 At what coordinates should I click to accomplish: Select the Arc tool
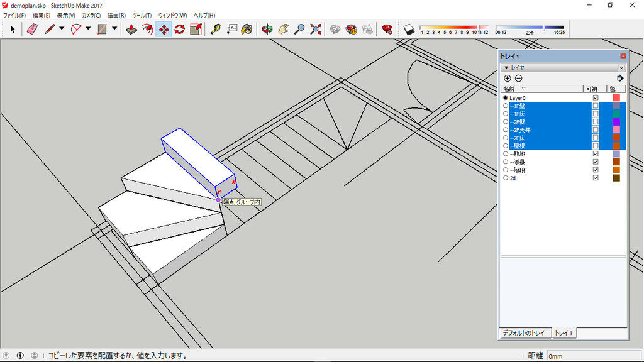point(76,29)
